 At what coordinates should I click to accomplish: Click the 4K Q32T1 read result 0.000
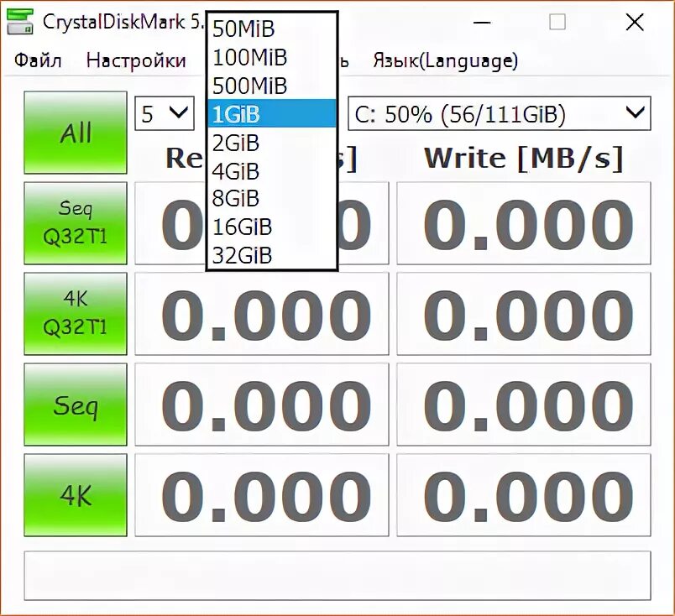pyautogui.click(x=262, y=314)
